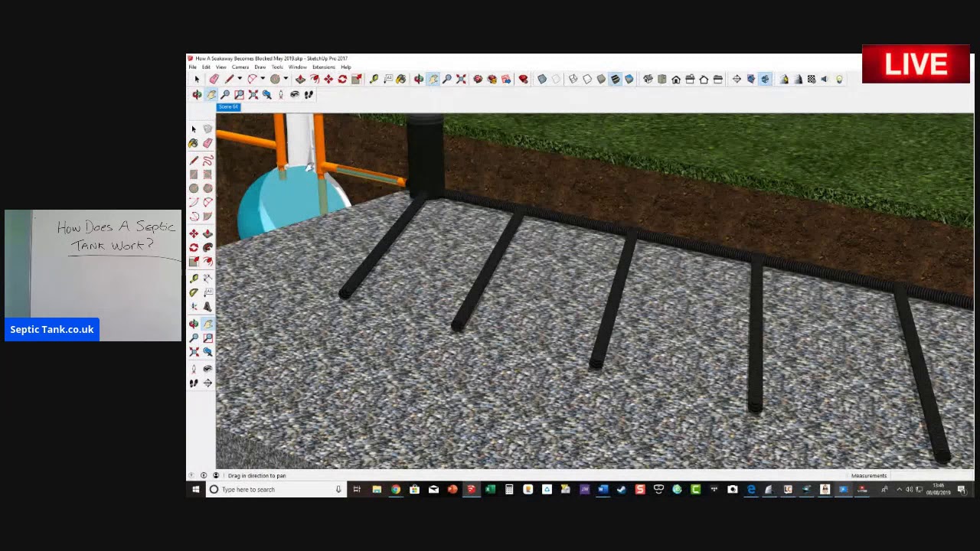This screenshot has height=551, width=980.
Task: Select the Scene 64 tab
Action: [x=228, y=107]
